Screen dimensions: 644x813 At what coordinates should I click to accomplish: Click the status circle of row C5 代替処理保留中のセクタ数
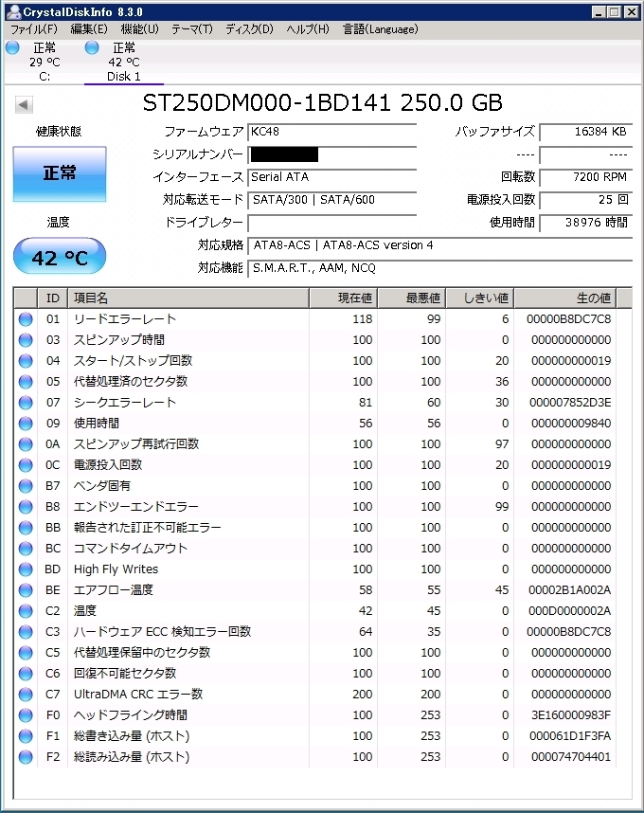(x=26, y=652)
